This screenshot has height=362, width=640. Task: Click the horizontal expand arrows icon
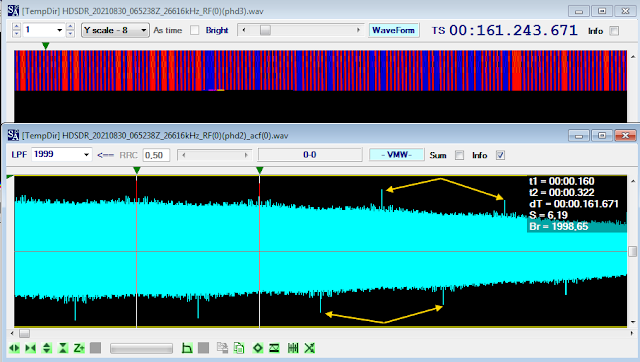click(x=14, y=348)
